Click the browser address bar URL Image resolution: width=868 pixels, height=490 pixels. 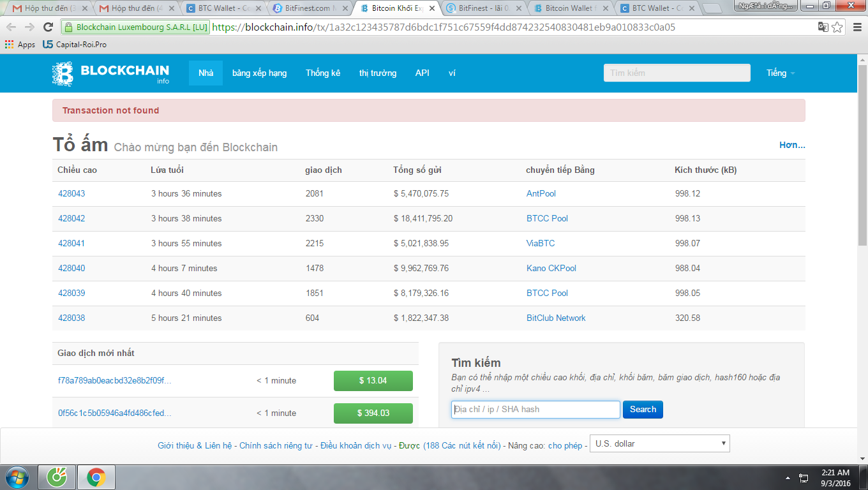(444, 27)
